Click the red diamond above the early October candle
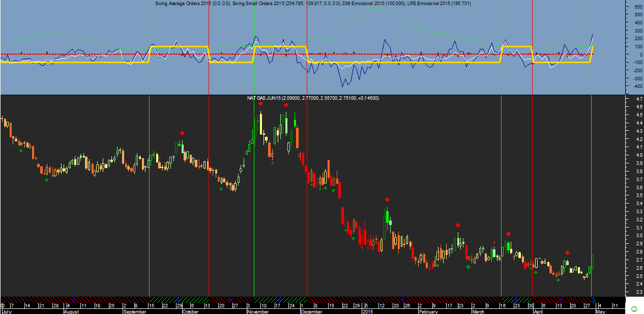644x314 pixels. (182, 133)
